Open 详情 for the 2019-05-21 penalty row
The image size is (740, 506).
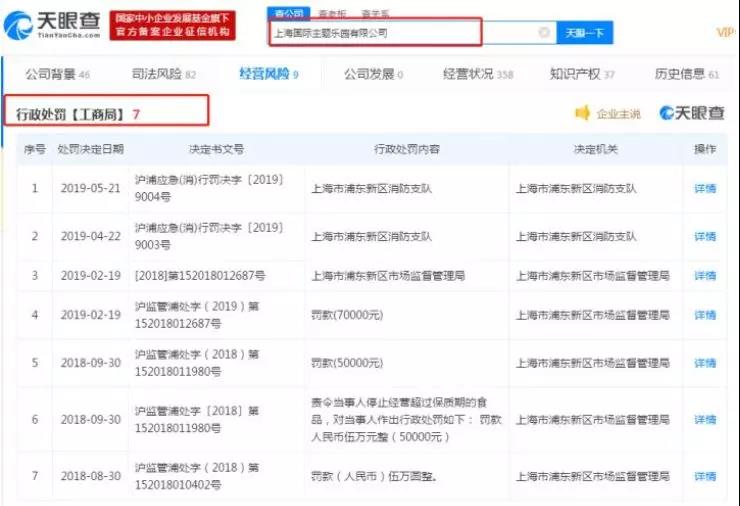coord(705,188)
